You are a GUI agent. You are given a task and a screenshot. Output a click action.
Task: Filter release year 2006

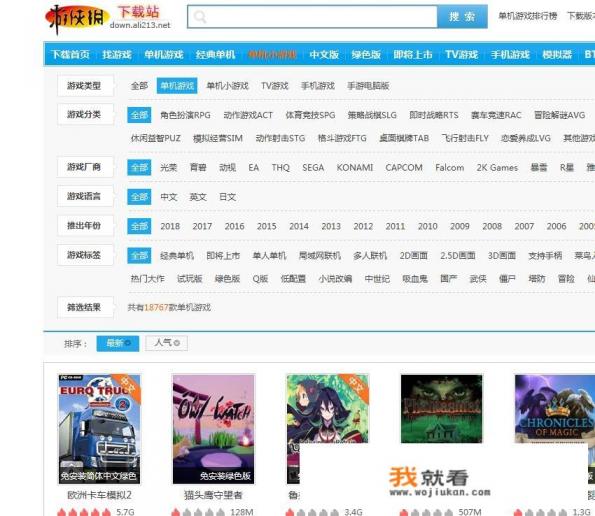click(556, 226)
